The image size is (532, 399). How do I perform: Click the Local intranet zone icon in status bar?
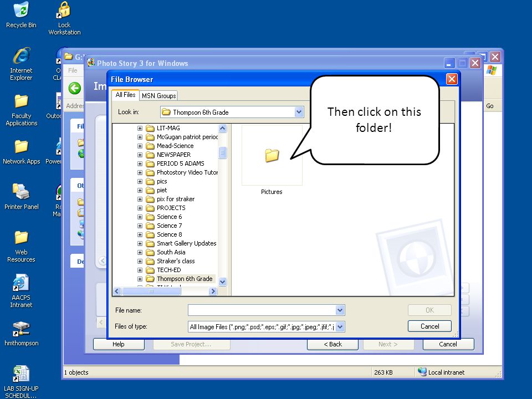tap(422, 372)
